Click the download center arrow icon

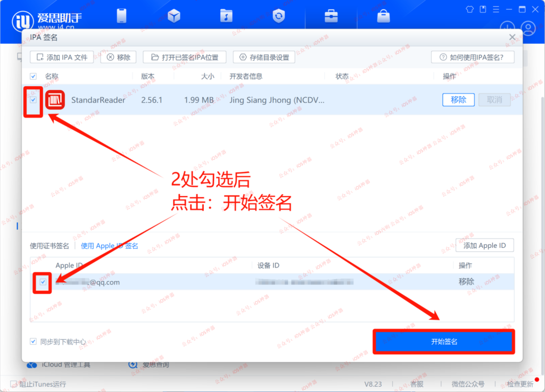pyautogui.click(x=507, y=27)
